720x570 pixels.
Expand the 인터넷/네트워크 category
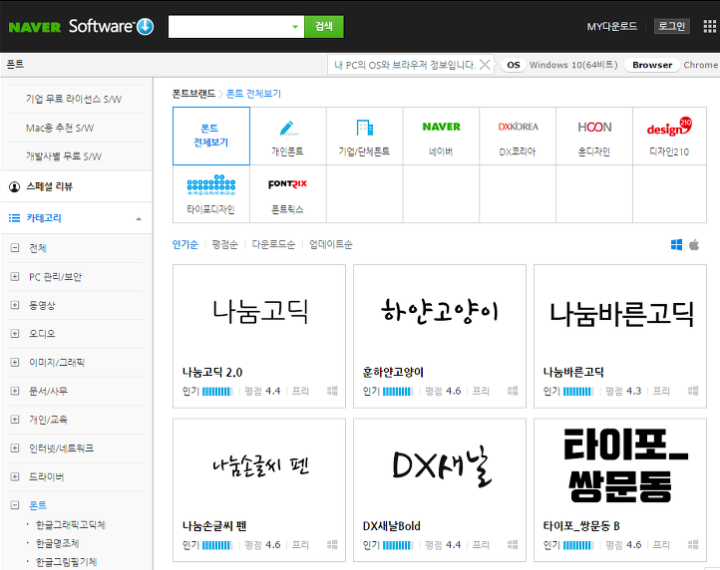[15, 448]
